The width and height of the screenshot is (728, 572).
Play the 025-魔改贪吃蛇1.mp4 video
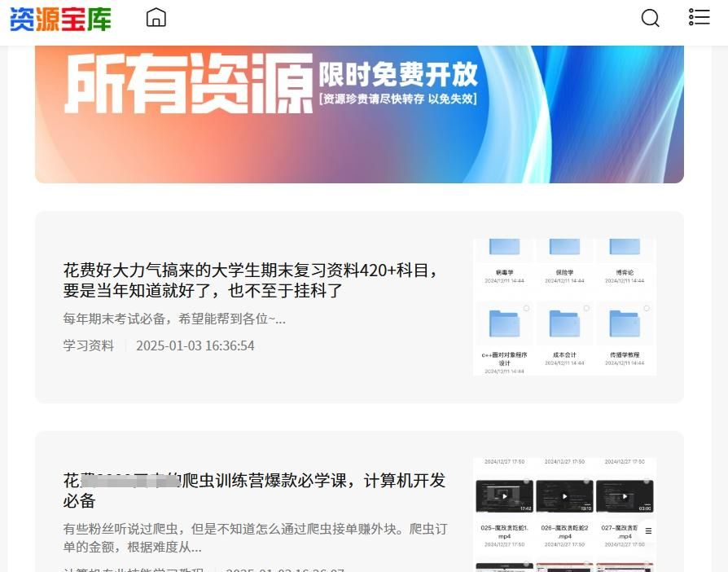(504, 496)
